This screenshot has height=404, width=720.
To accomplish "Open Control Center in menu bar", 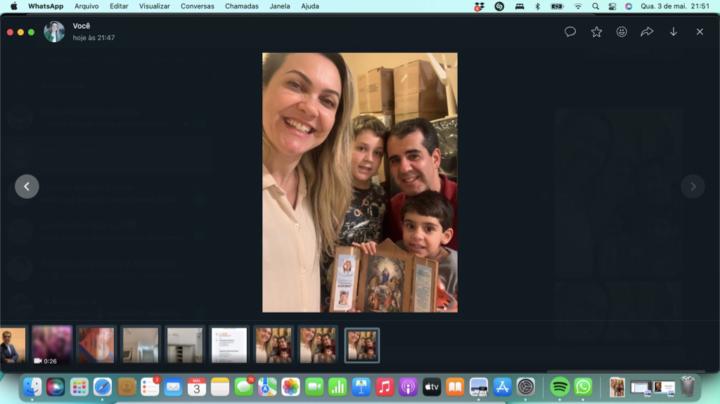I will [x=612, y=6].
